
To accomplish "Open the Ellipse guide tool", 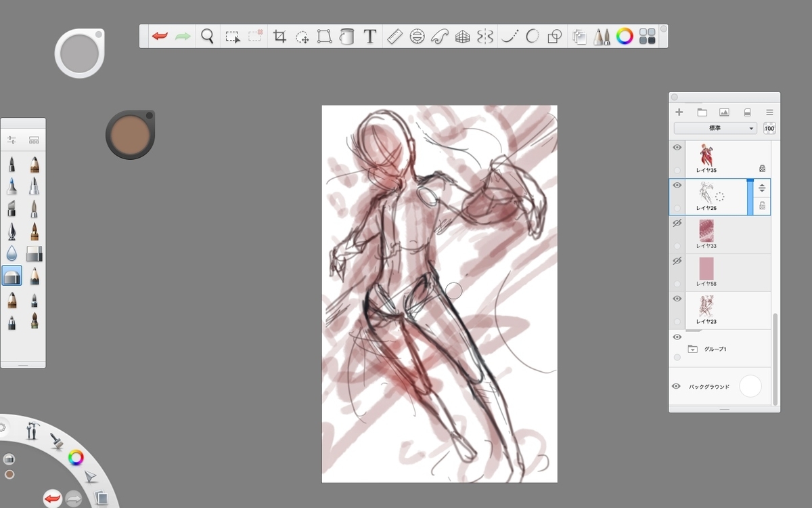I will coord(417,36).
